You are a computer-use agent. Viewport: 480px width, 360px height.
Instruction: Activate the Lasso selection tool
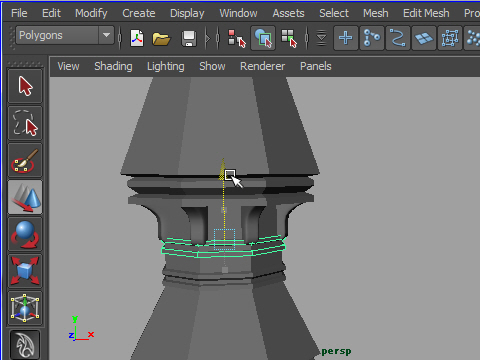coord(25,123)
